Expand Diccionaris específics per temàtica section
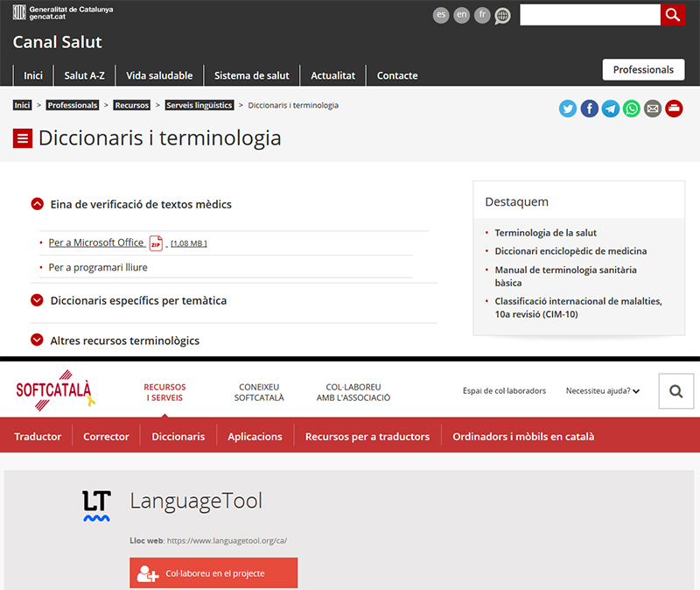This screenshot has height=590, width=700. 37,300
